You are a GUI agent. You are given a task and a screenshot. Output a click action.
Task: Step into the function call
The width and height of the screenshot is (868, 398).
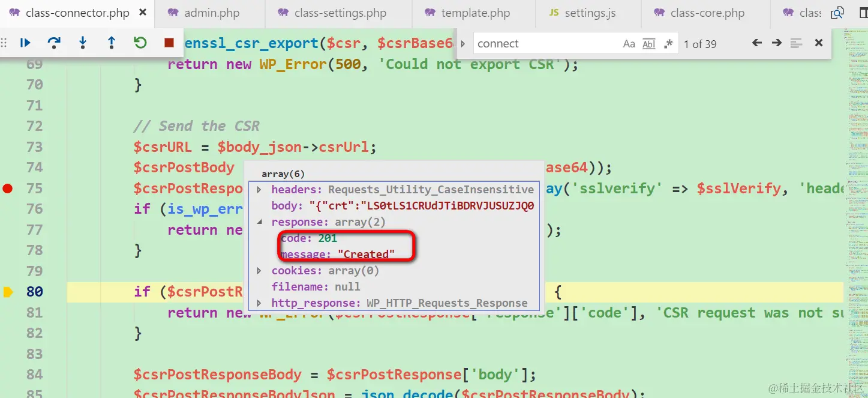(83, 43)
